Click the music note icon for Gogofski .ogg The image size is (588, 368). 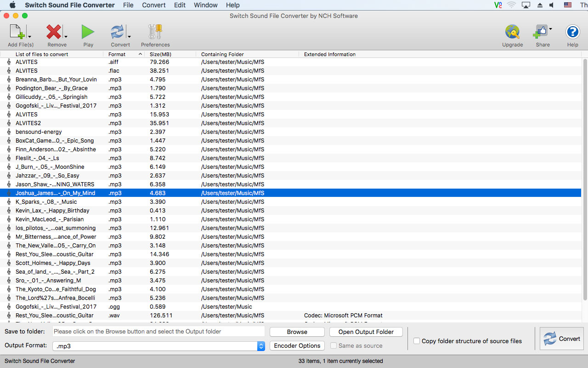click(x=9, y=307)
